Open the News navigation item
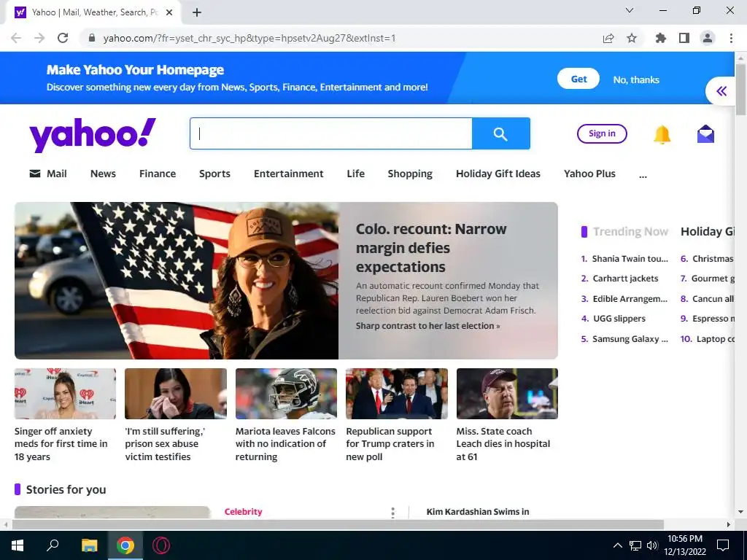747x560 pixels. tap(103, 174)
